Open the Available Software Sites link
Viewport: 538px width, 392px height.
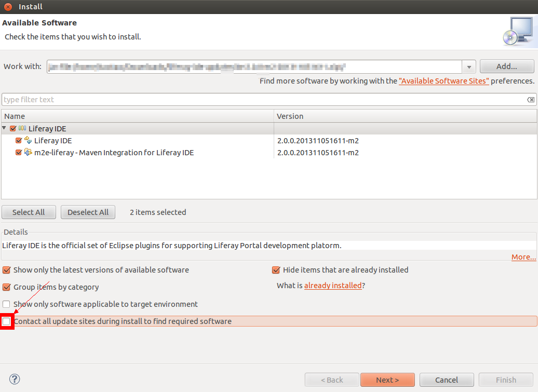coord(443,81)
